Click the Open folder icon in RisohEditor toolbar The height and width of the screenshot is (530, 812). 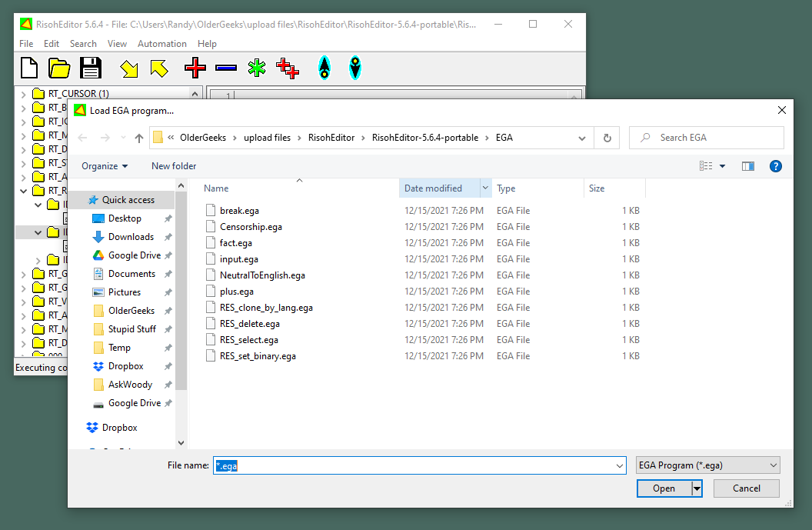click(59, 68)
